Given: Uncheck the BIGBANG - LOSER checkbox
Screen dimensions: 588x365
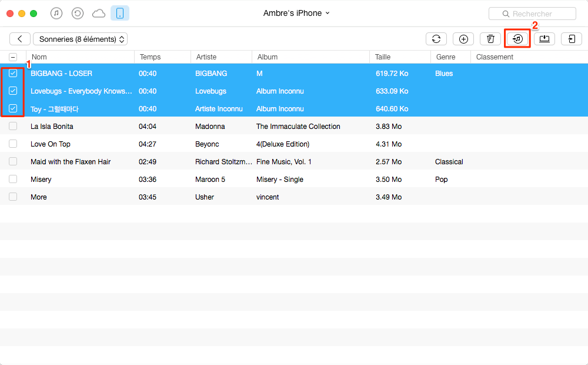Looking at the screenshot, I should pyautogui.click(x=13, y=73).
